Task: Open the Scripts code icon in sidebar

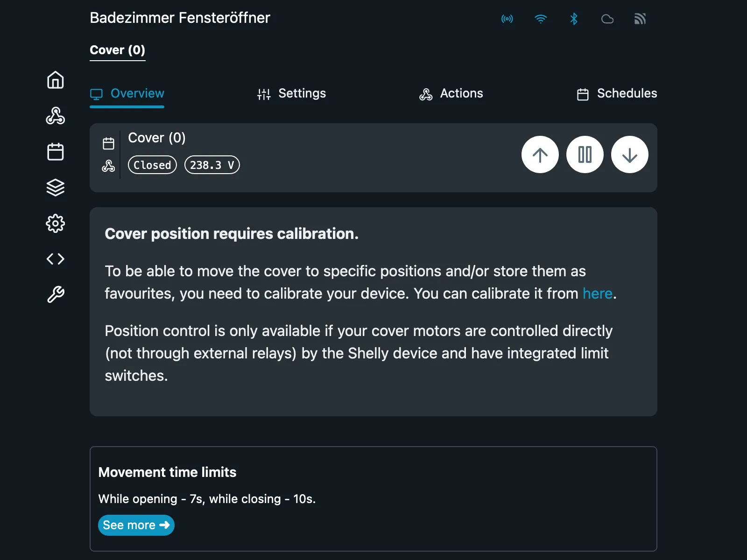Action: tap(55, 259)
